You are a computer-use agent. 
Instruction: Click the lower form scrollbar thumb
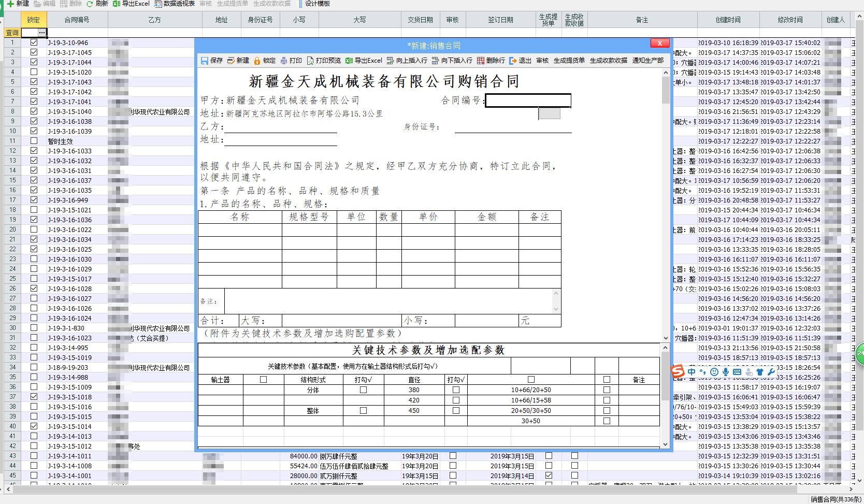(x=666, y=377)
